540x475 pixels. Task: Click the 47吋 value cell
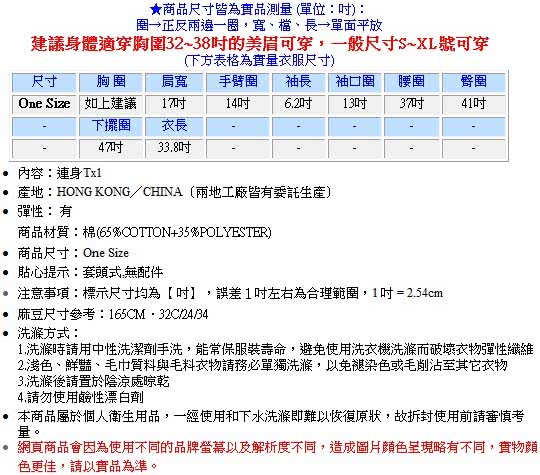click(x=111, y=148)
